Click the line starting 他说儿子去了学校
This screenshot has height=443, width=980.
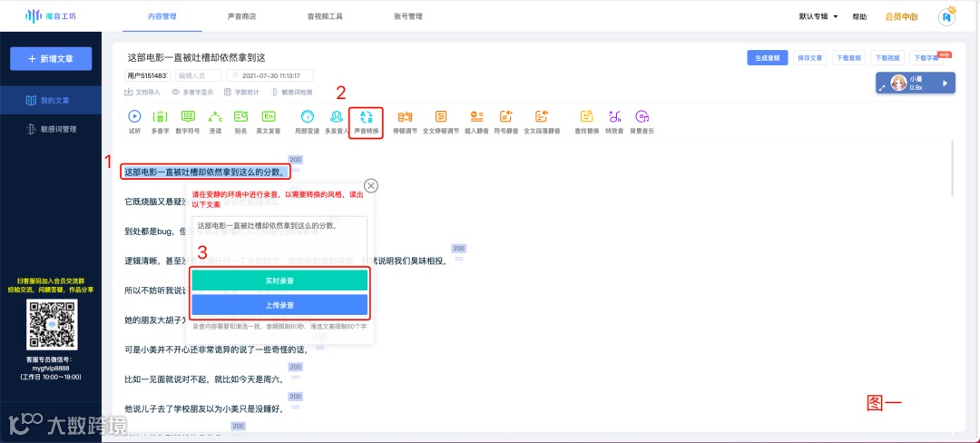[x=204, y=409]
